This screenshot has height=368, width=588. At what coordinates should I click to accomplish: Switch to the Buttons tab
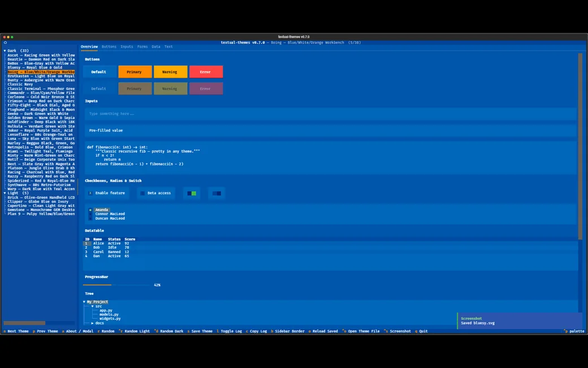point(109,46)
